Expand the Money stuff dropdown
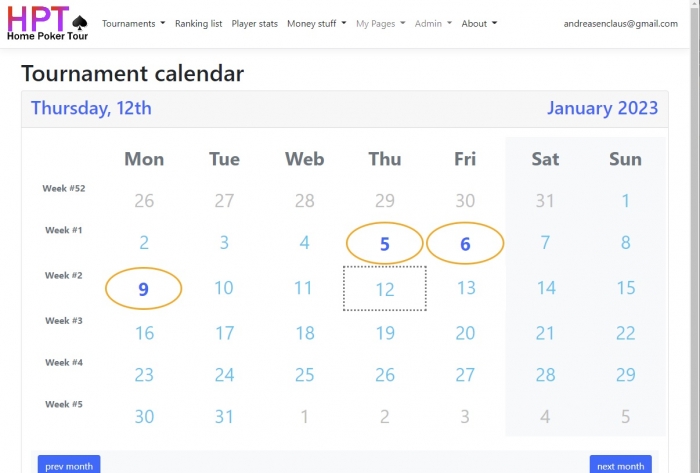Image resolution: width=700 pixels, height=473 pixels. tap(317, 24)
